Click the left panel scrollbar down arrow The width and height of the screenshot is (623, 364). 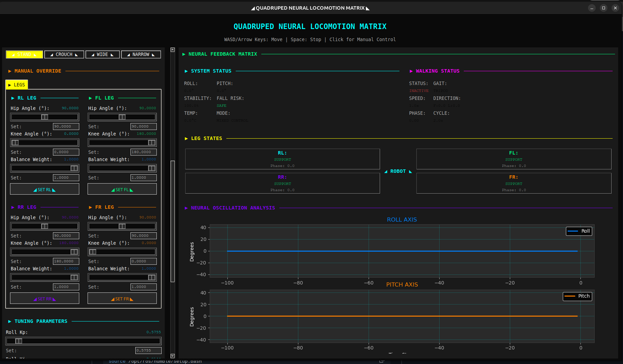click(x=173, y=356)
